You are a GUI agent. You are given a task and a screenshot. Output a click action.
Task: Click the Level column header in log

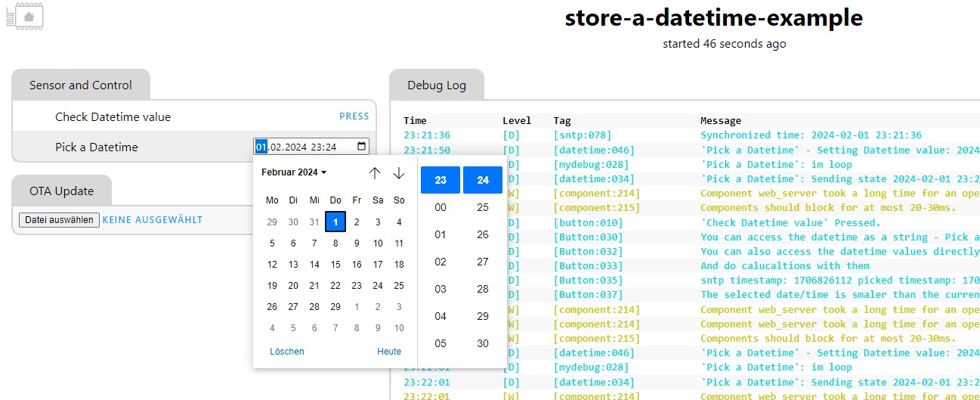[517, 120]
